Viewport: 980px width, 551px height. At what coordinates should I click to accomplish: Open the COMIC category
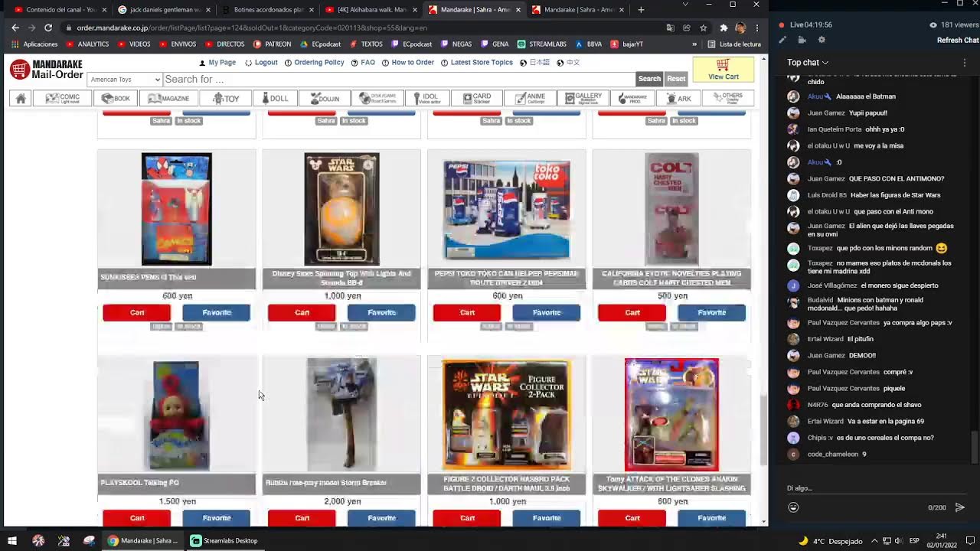[x=63, y=98]
